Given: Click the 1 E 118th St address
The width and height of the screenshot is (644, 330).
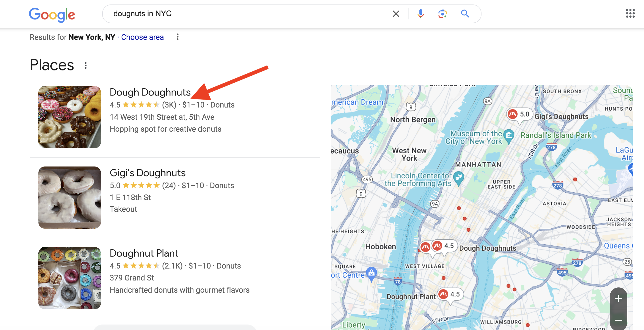Looking at the screenshot, I should pos(130,197).
